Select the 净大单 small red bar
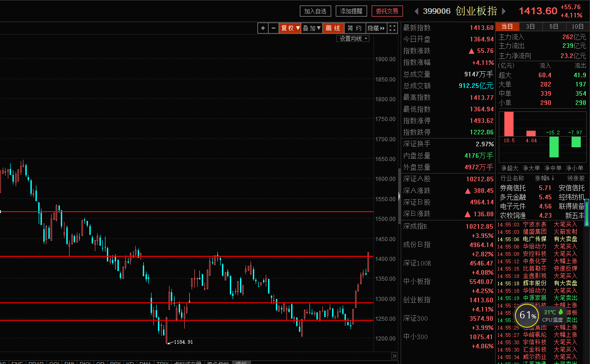 (531, 133)
